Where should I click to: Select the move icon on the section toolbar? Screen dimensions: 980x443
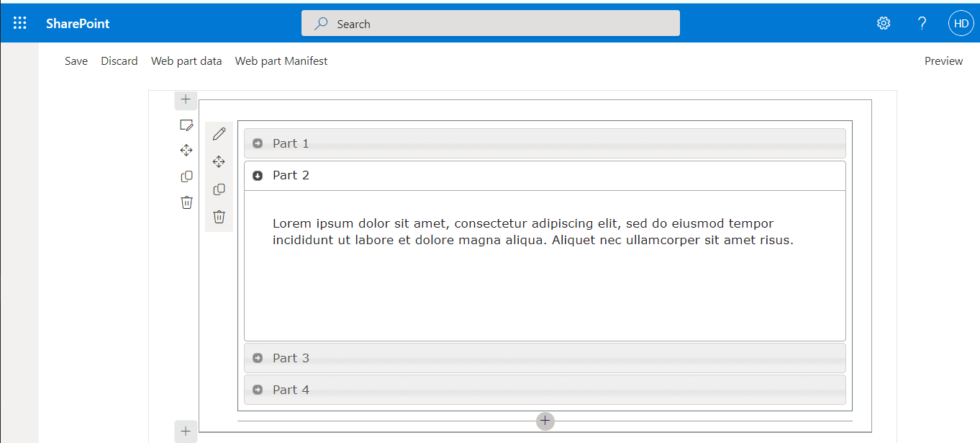click(x=186, y=150)
